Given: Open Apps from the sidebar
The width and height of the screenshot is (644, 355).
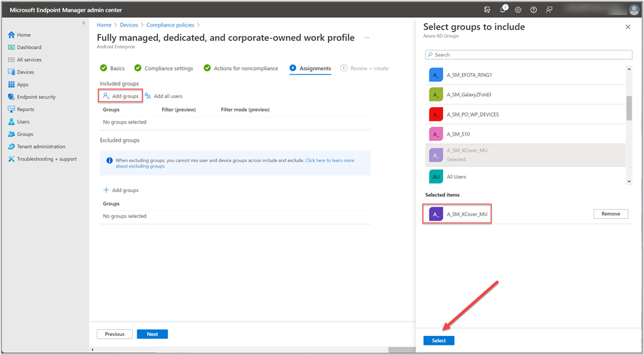Looking at the screenshot, I should click(18, 84).
